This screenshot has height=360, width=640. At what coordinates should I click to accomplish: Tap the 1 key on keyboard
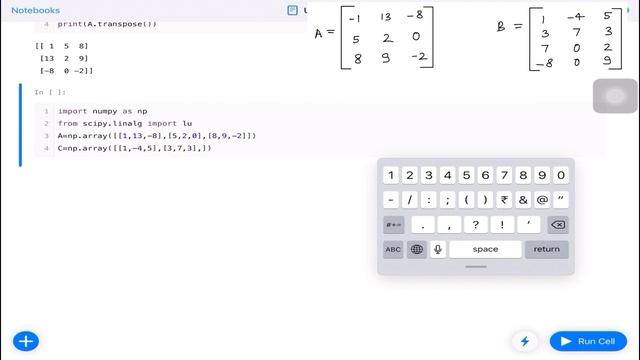(391, 175)
